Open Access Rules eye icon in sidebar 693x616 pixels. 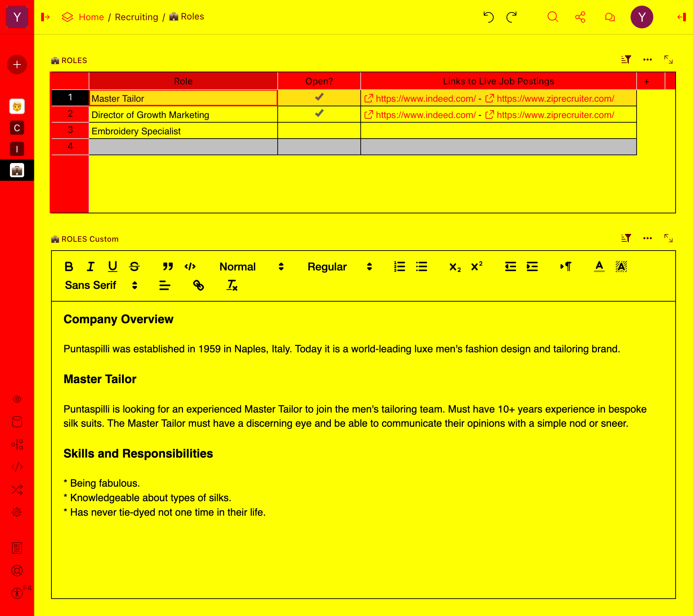pos(17,399)
